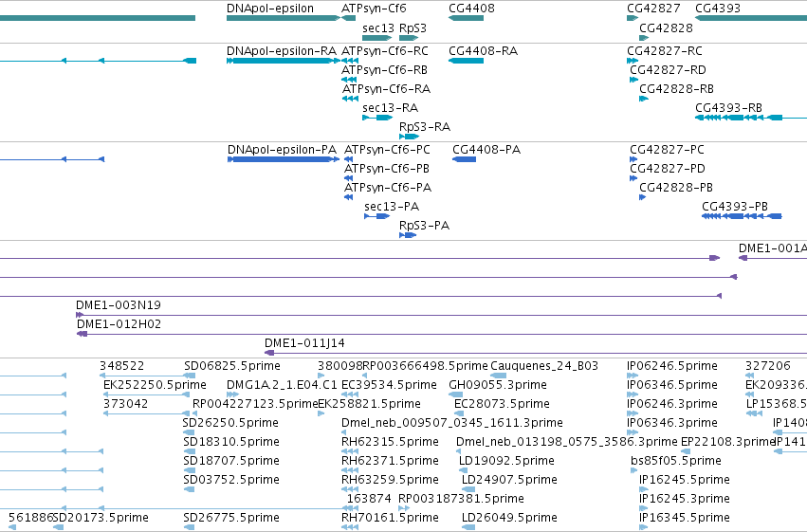This screenshot has height=532, width=807.
Task: Click the ATPsyn-Cf6 gene label
Action: (x=374, y=9)
